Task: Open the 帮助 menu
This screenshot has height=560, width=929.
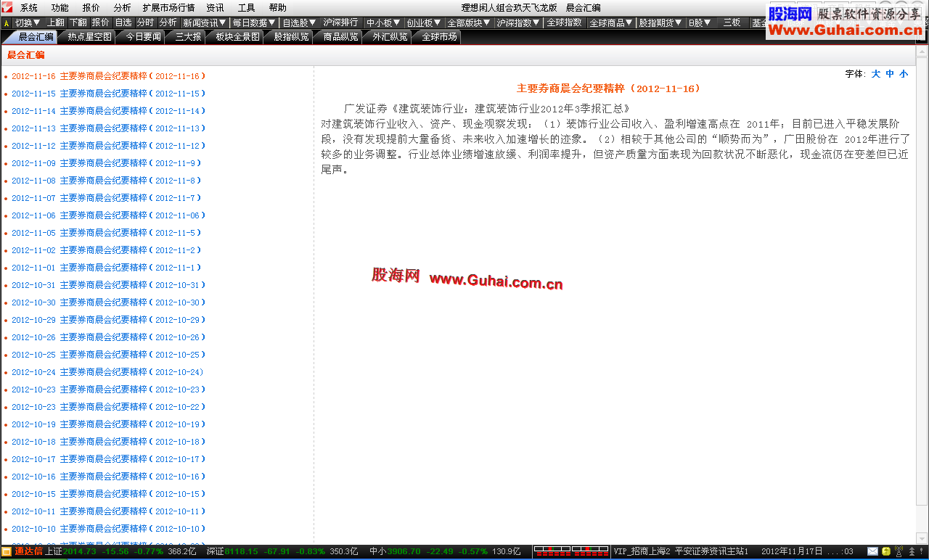Action: point(278,7)
